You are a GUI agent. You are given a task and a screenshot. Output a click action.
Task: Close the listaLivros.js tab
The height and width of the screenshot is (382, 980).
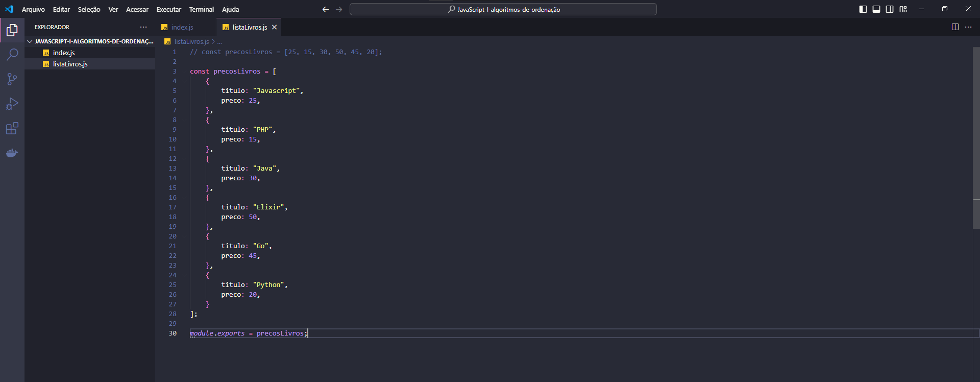(x=274, y=27)
